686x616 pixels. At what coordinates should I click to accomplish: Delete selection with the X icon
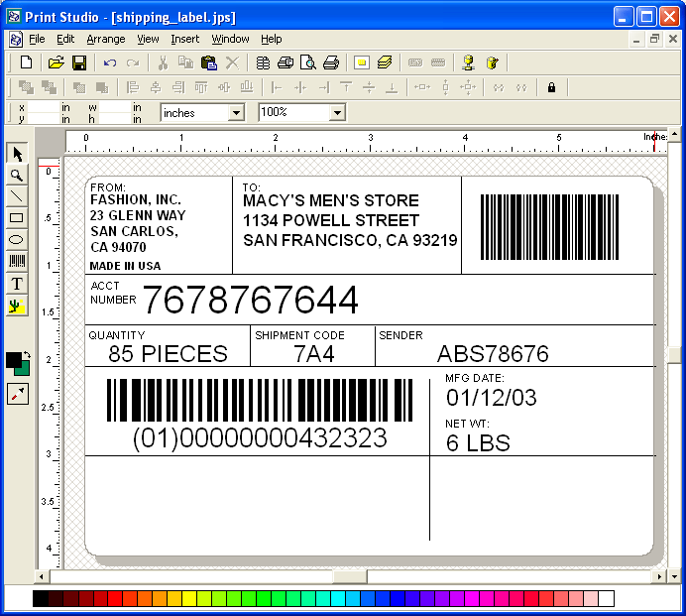click(x=232, y=62)
